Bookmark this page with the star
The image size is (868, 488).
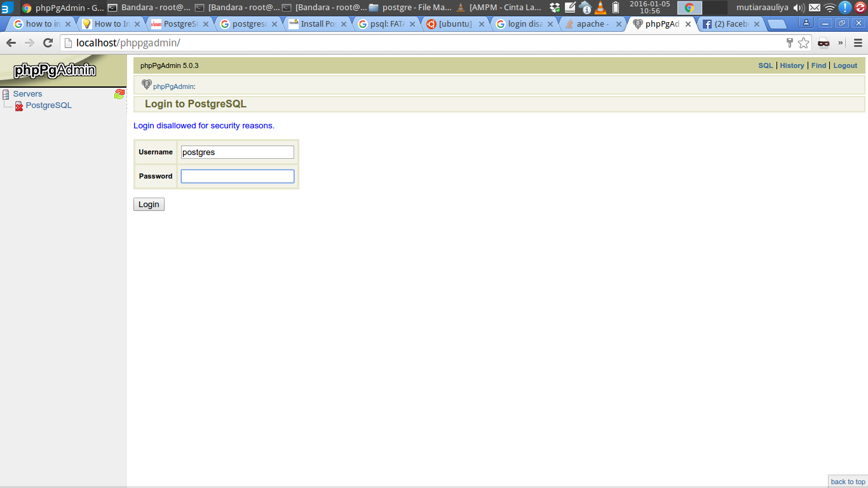[x=804, y=43]
